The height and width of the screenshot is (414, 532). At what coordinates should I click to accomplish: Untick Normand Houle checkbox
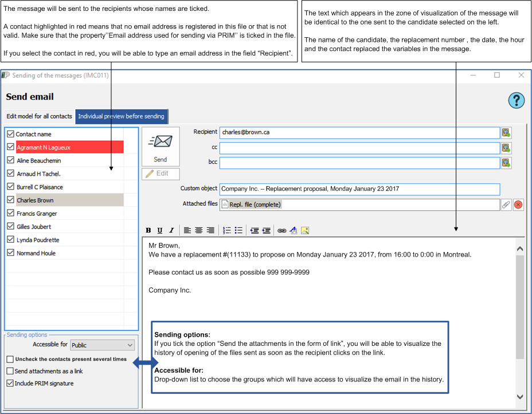click(x=10, y=253)
